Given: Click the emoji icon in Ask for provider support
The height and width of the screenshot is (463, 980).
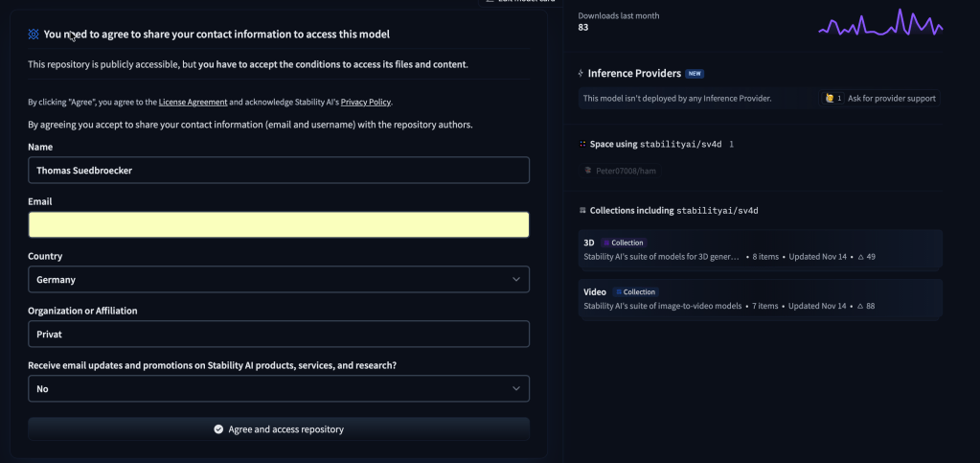Looking at the screenshot, I should [830, 98].
